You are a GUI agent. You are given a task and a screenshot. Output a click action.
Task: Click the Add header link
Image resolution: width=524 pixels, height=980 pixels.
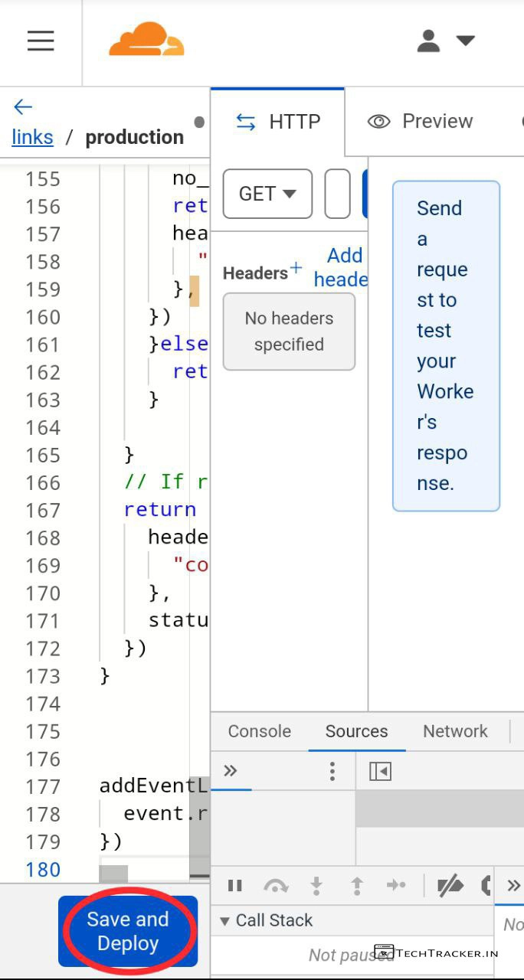point(342,267)
